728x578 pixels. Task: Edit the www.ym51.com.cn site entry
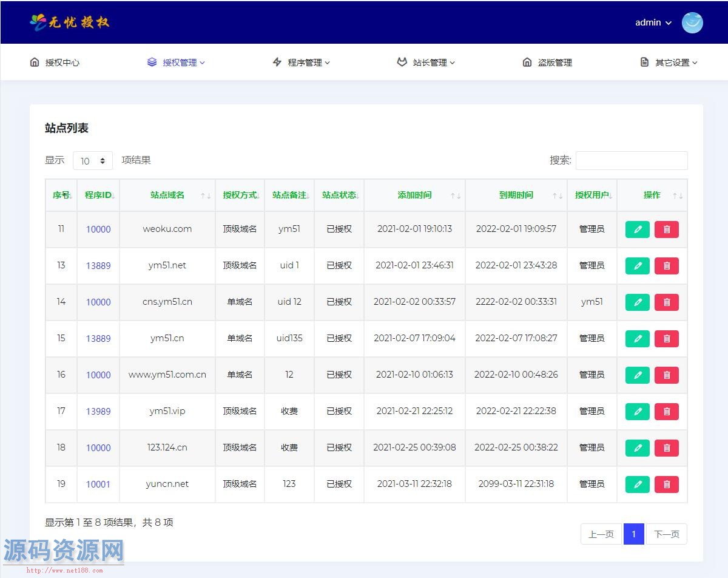click(x=637, y=375)
